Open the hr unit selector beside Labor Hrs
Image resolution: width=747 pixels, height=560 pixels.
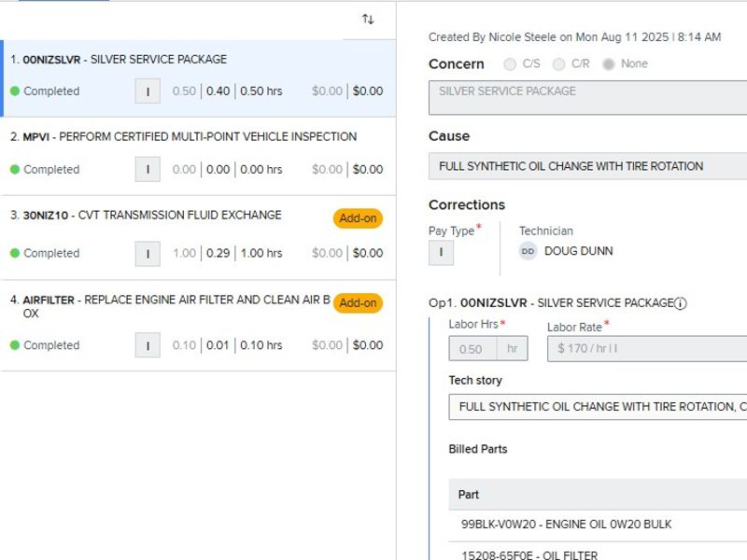[512, 349]
